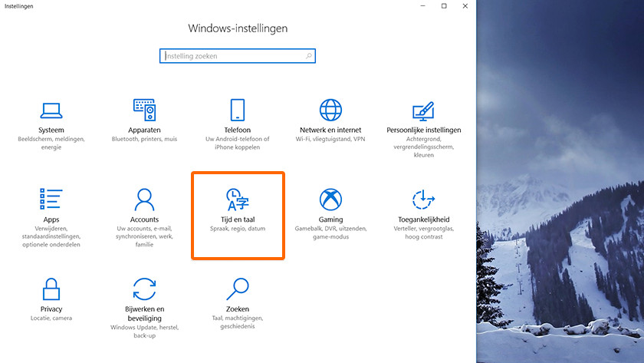
Task: Maximize the Instellingen window
Action: [x=444, y=6]
